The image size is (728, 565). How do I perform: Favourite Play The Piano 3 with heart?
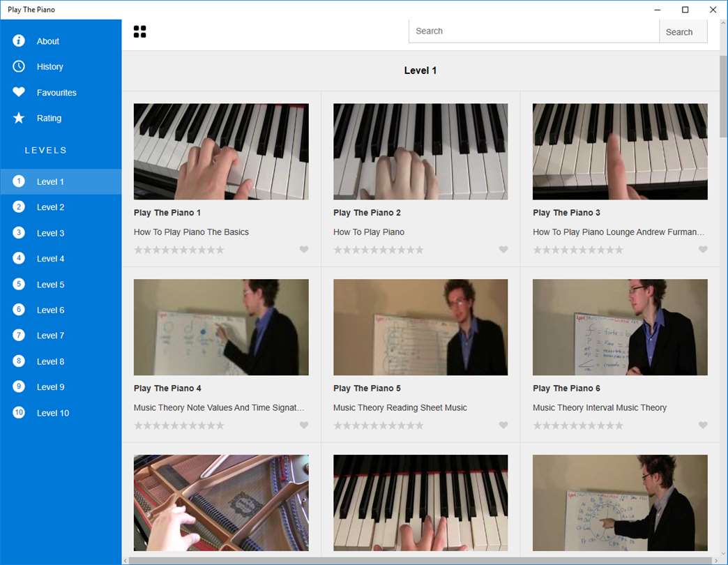tap(703, 249)
